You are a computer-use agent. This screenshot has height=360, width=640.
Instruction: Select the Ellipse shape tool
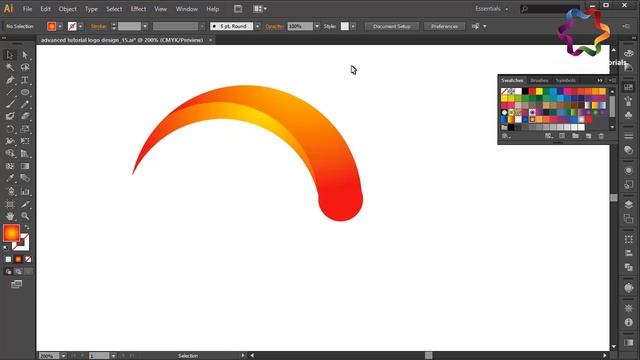click(x=25, y=92)
